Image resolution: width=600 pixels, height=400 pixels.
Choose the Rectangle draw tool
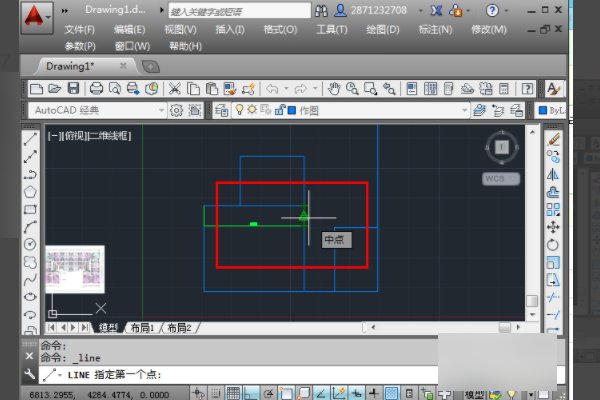[x=30, y=209]
